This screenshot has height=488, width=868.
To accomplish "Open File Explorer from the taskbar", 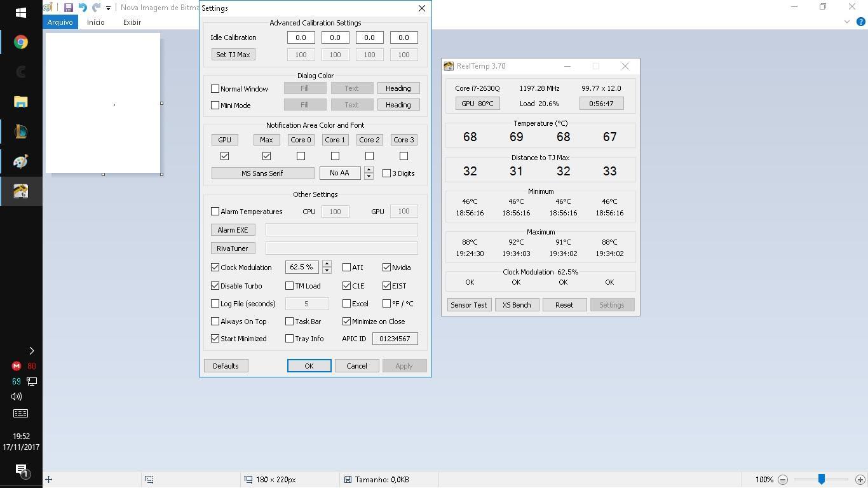I will tap(21, 102).
